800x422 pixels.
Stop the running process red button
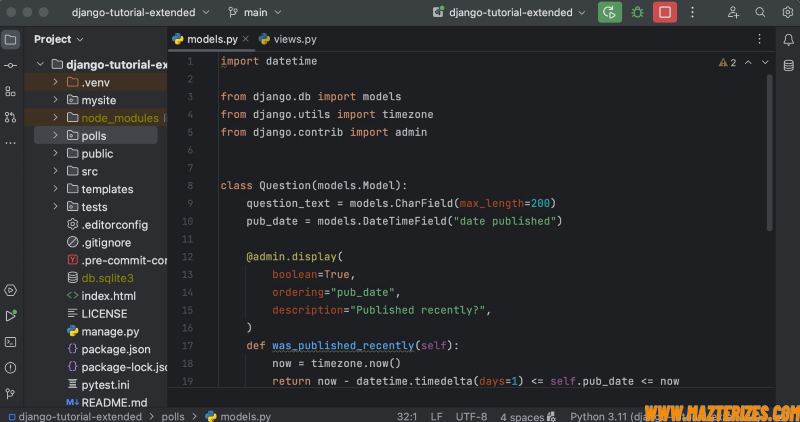click(665, 12)
